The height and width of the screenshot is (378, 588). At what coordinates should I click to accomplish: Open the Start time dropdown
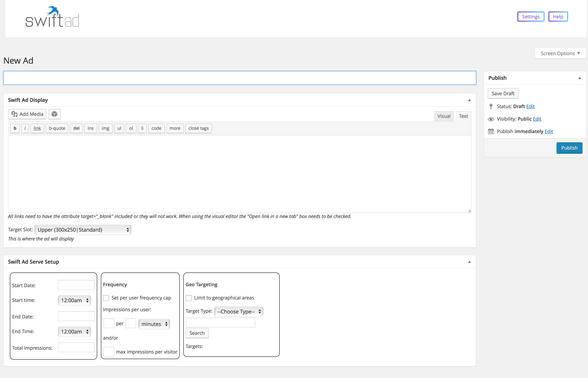point(75,300)
